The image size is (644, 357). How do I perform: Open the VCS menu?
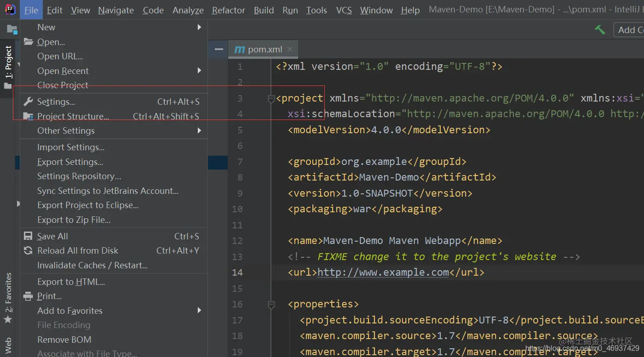pos(344,10)
